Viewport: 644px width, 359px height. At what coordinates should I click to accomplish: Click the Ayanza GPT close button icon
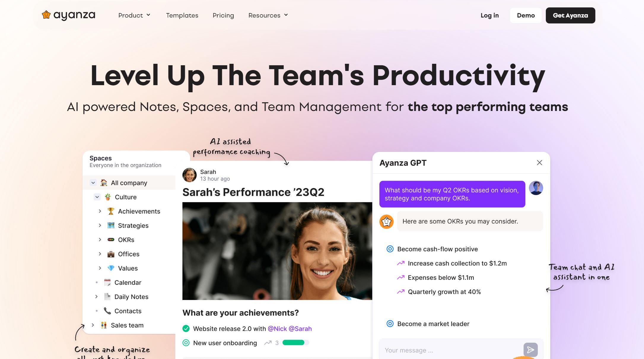[540, 162]
